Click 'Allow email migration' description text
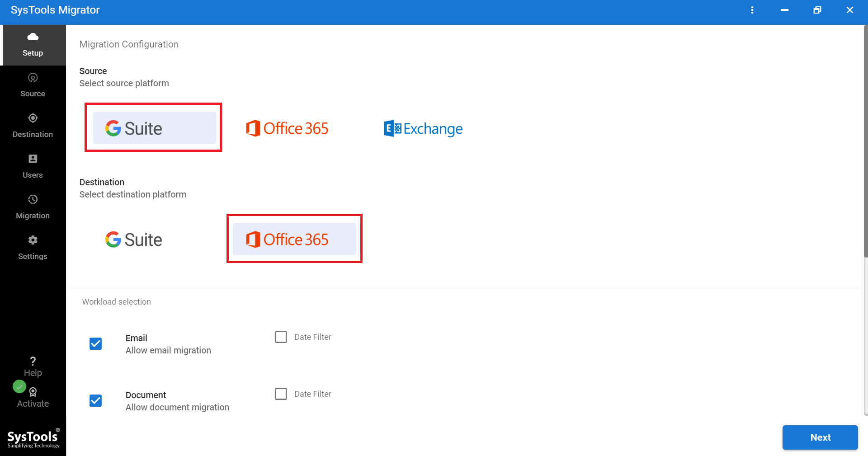 (168, 350)
